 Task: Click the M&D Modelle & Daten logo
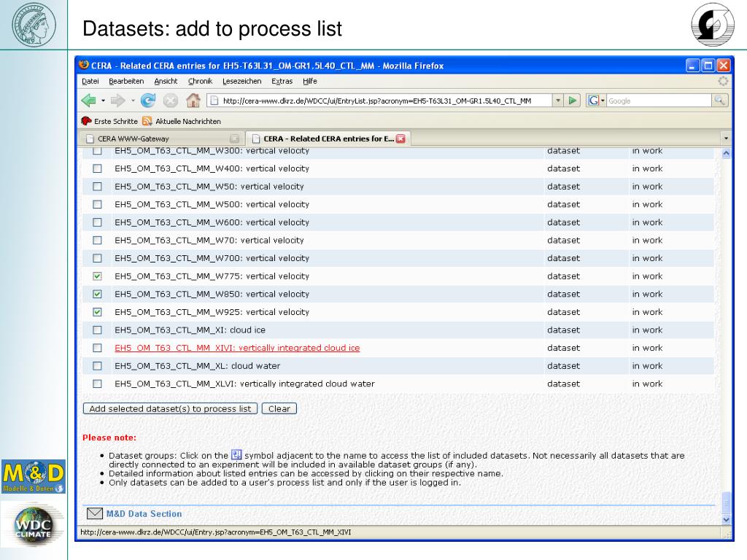[x=34, y=476]
